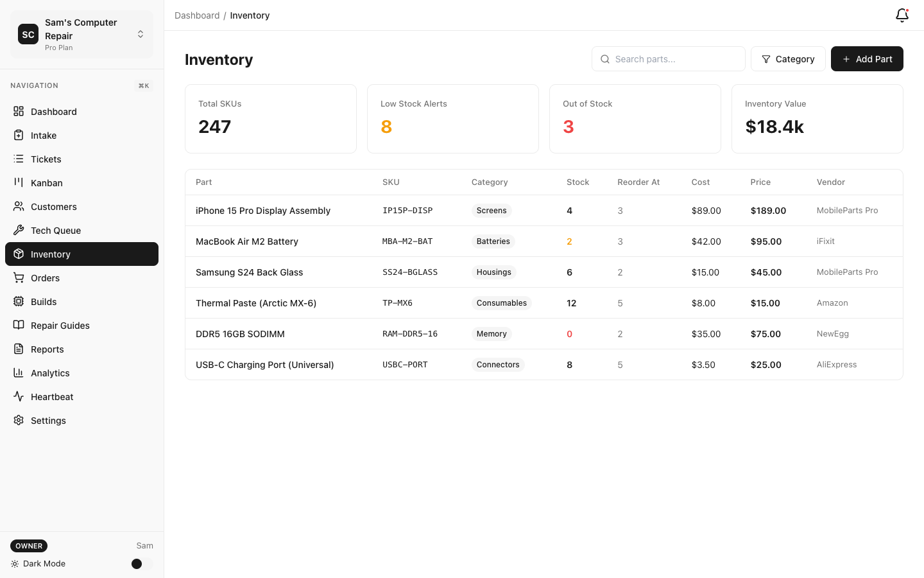Open the Kanban board icon
This screenshot has height=578, width=924.
click(x=19, y=182)
